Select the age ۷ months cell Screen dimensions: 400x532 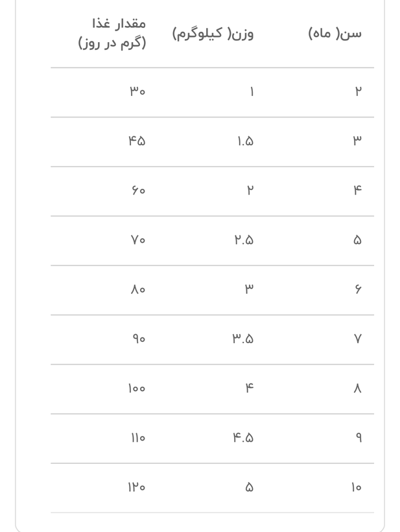point(358,339)
